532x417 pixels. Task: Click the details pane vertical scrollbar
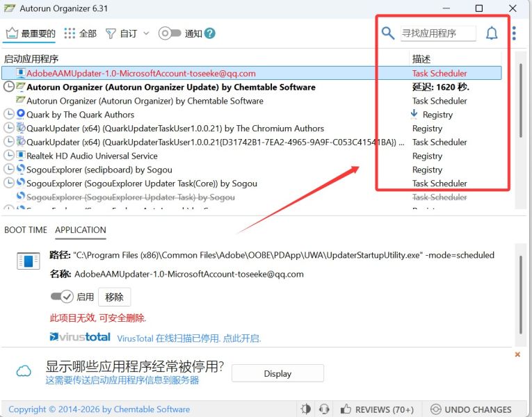(520, 295)
